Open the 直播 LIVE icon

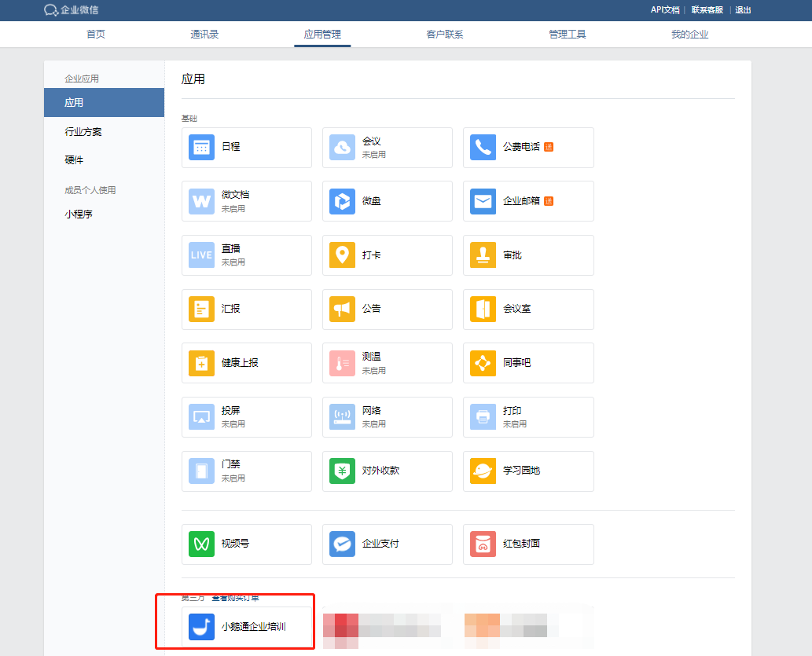[201, 255]
